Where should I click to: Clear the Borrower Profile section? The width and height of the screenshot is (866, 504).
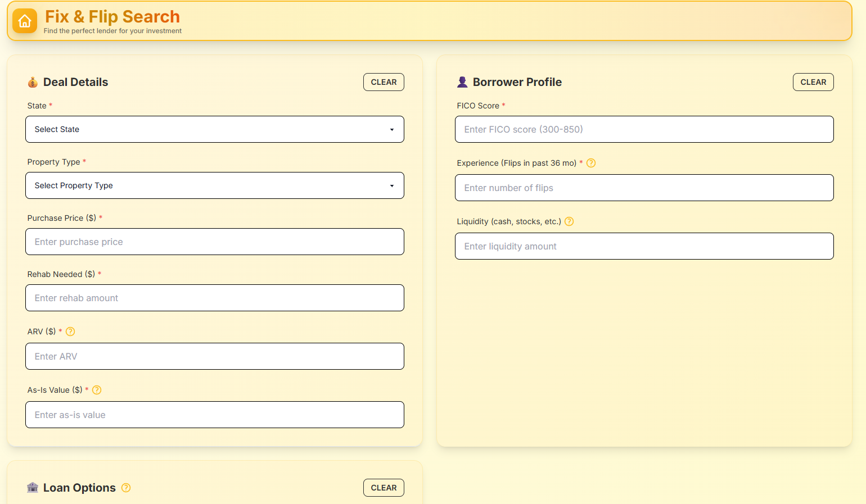pyautogui.click(x=813, y=82)
